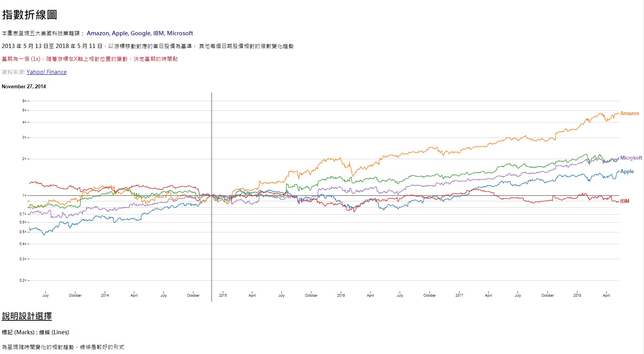Screen dimensions: 644x354
Task: Click the 3× y-axis tick label
Action: click(x=24, y=137)
